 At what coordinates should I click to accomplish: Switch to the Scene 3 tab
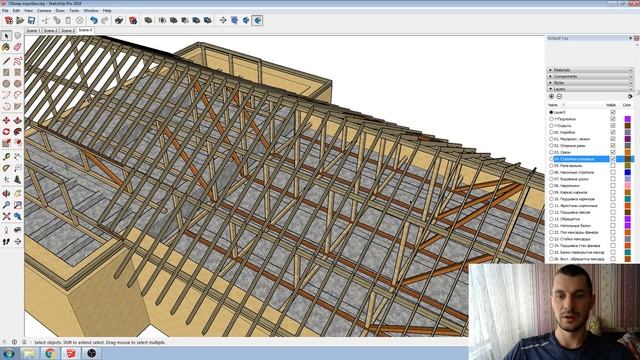[x=67, y=31]
